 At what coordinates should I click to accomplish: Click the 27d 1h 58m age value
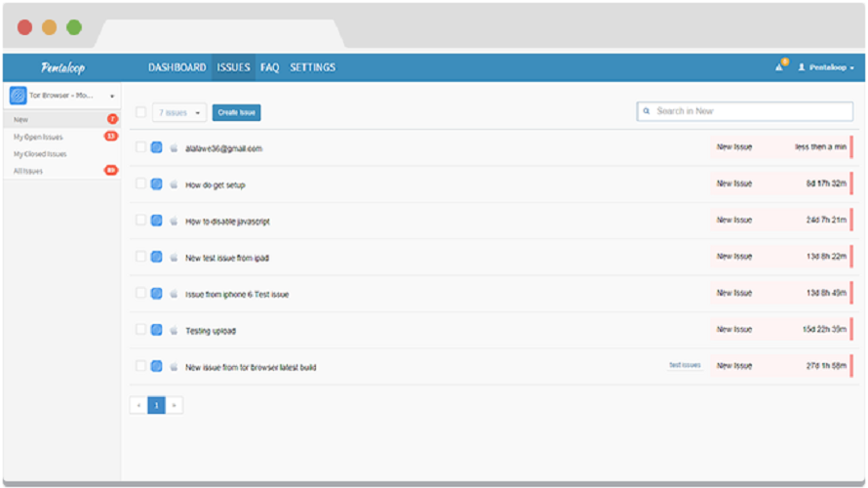(826, 366)
